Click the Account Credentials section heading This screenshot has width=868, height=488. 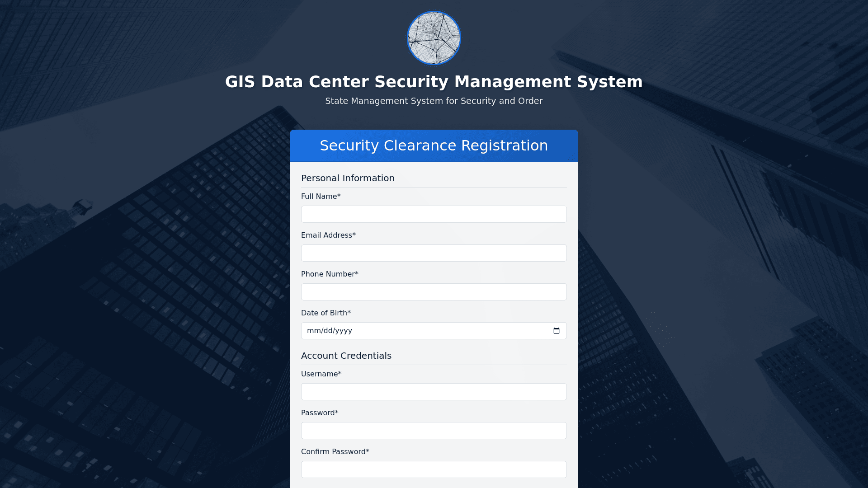(x=346, y=356)
